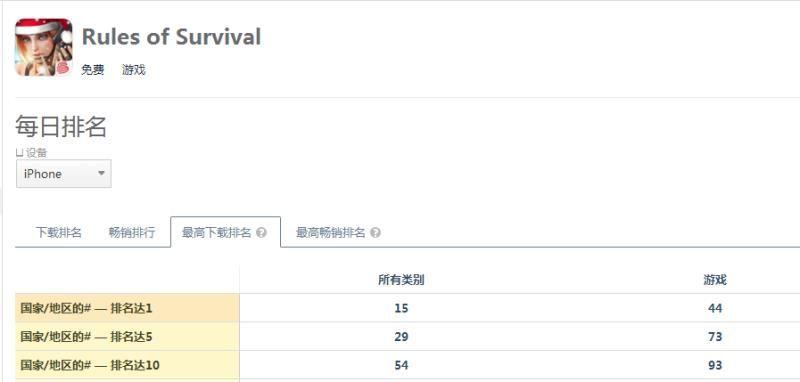Click value 15 in 所有类别 column
Image resolution: width=800 pixels, height=382 pixels.
(x=401, y=308)
